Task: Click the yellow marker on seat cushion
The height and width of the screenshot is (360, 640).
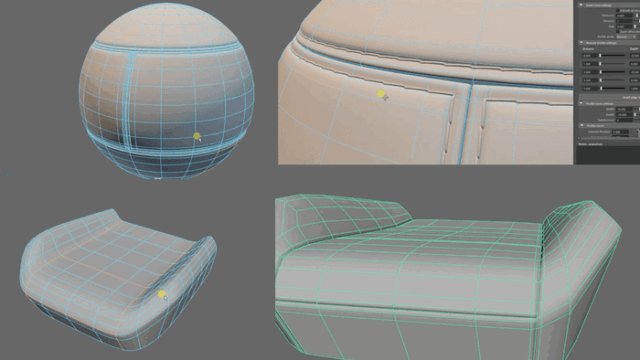Action: [x=162, y=294]
